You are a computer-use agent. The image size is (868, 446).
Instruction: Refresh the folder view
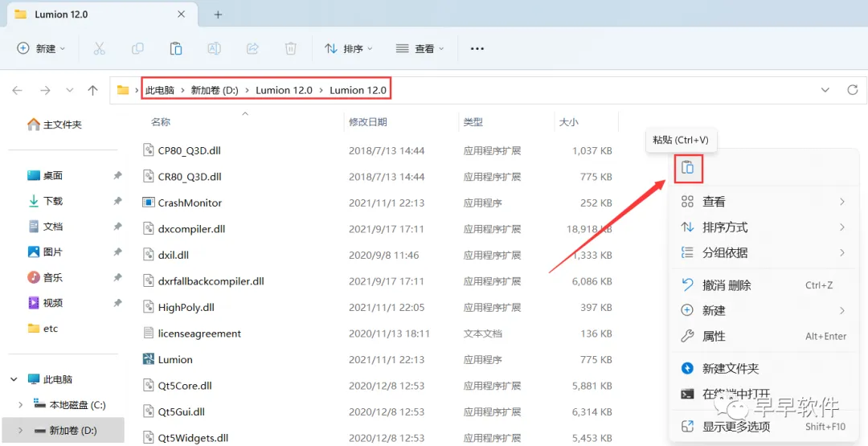pos(853,90)
